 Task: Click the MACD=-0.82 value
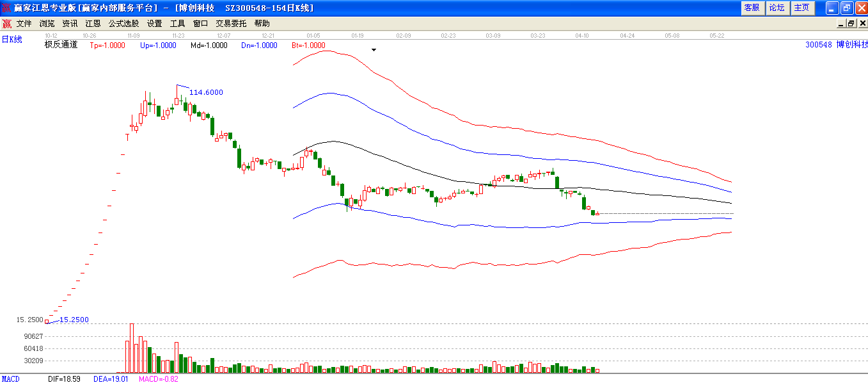159,379
